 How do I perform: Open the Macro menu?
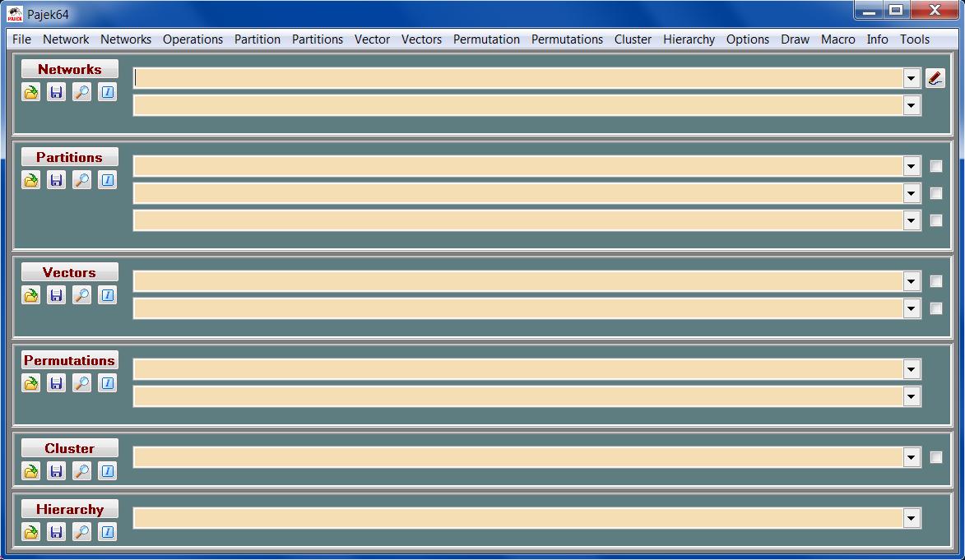(x=837, y=39)
